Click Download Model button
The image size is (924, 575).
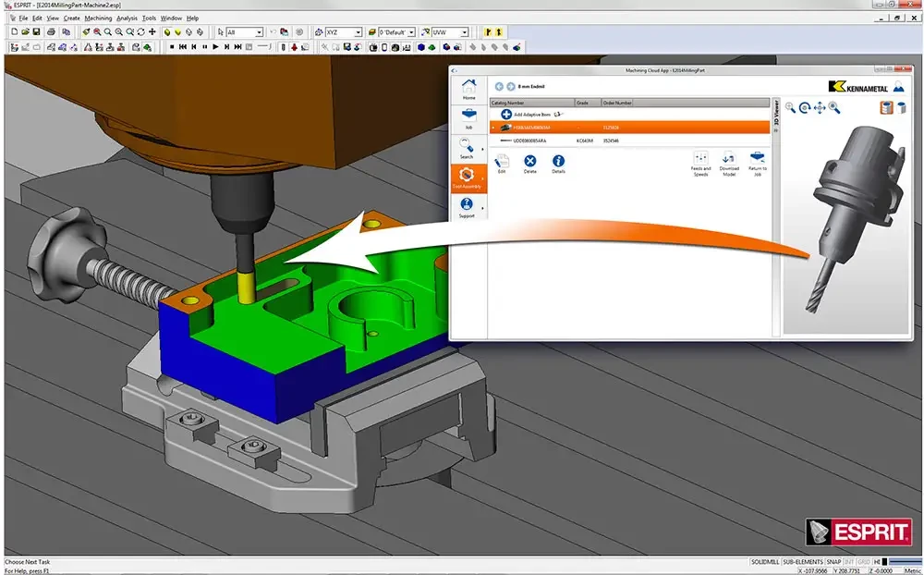[729, 164]
